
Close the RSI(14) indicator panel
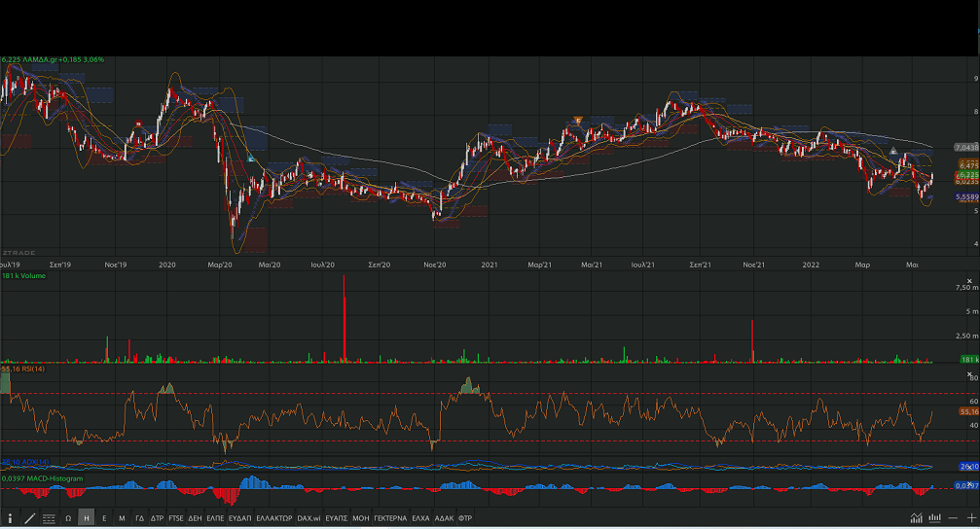pyautogui.click(x=969, y=372)
